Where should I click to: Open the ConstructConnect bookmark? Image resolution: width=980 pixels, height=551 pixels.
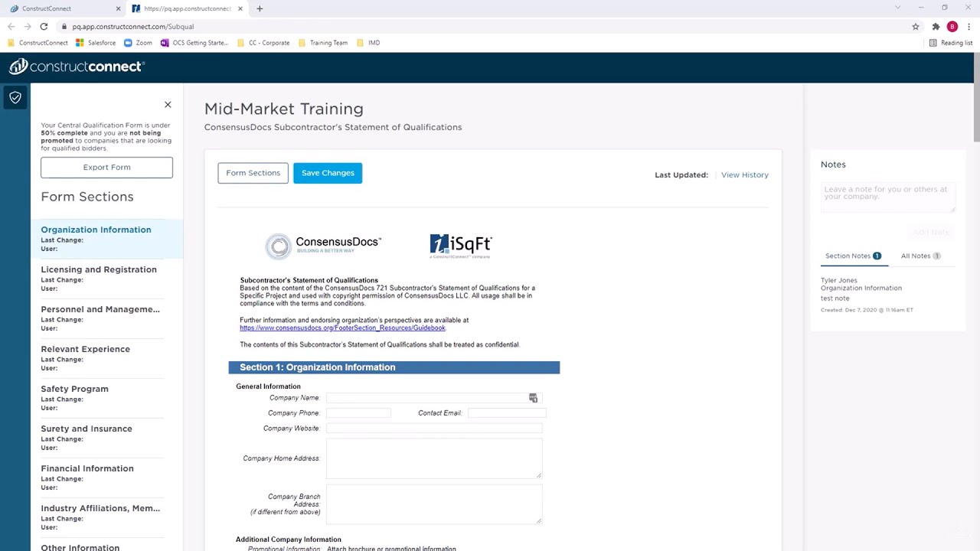[38, 43]
